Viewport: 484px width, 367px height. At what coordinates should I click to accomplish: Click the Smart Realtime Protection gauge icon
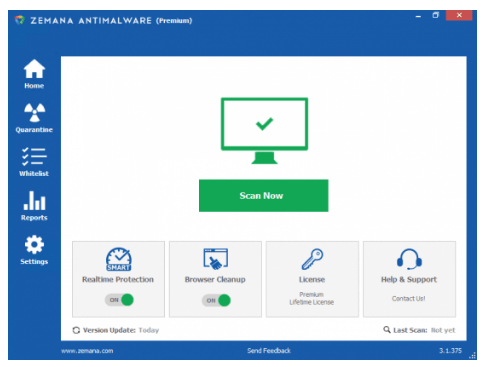(x=119, y=259)
